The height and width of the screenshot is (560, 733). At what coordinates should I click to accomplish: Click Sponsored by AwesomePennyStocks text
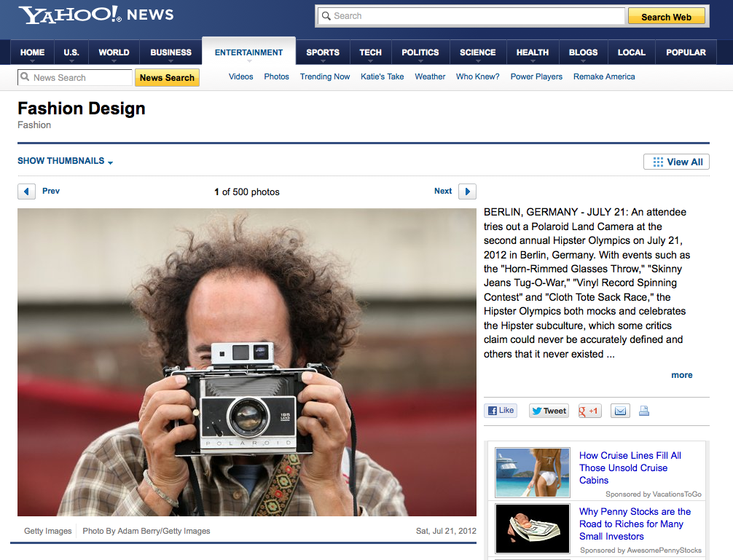[641, 551]
